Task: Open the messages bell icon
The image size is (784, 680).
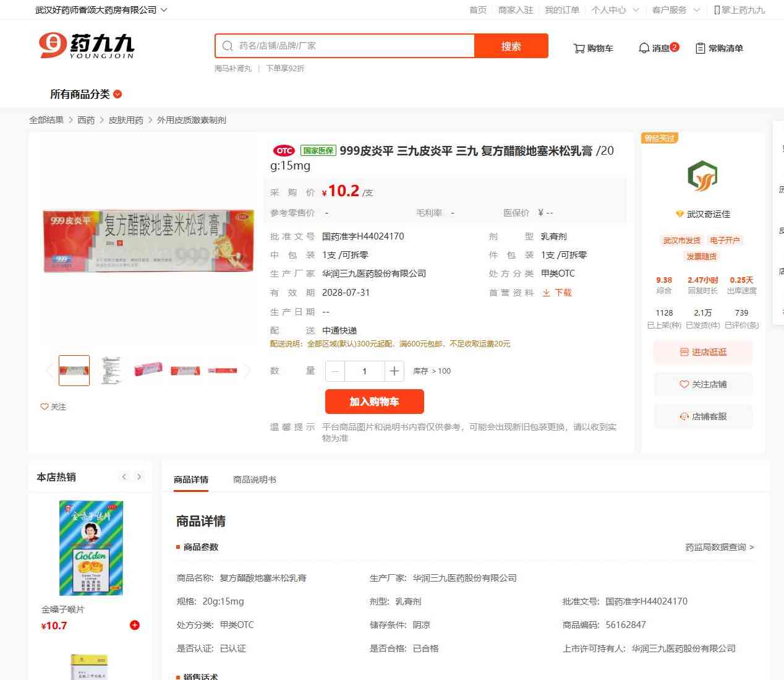Action: pyautogui.click(x=644, y=48)
